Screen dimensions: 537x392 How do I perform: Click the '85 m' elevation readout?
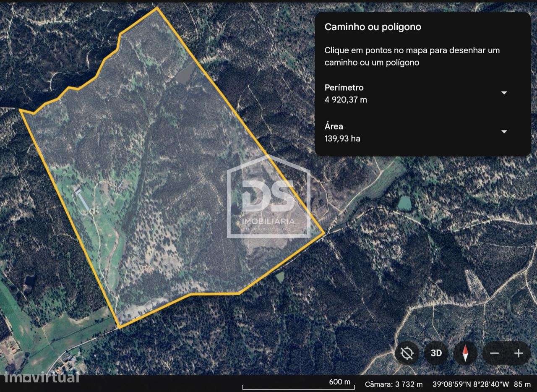522,384
